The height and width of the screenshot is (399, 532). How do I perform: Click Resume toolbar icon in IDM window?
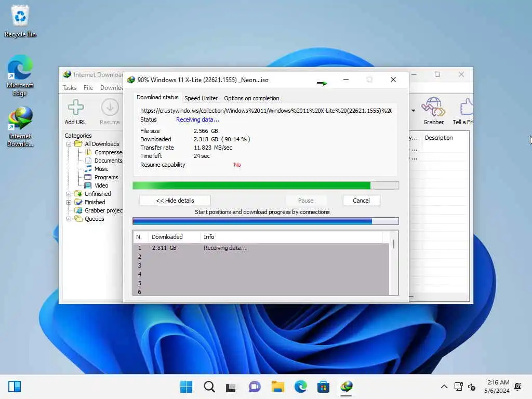pos(110,112)
